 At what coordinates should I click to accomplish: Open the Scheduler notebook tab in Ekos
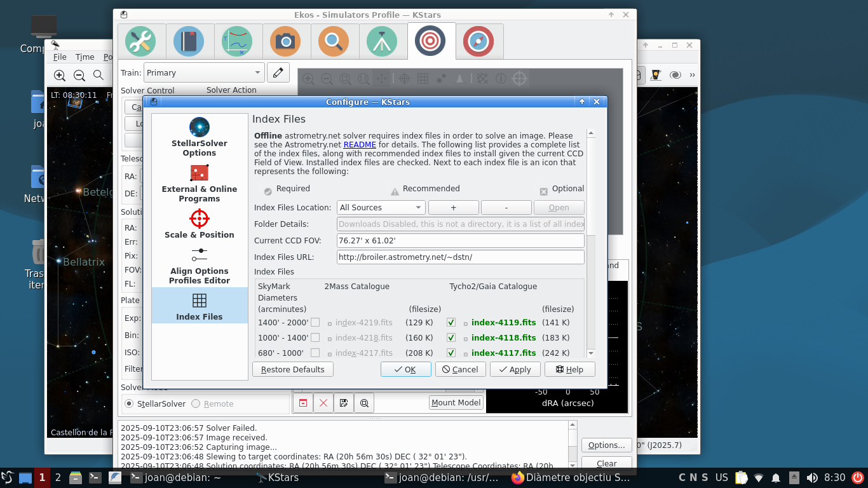click(189, 41)
